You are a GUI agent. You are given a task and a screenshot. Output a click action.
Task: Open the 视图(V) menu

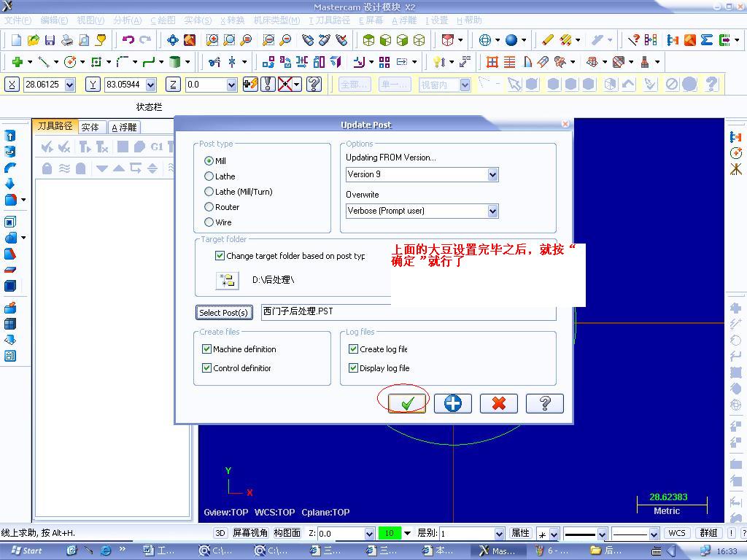pos(90,20)
